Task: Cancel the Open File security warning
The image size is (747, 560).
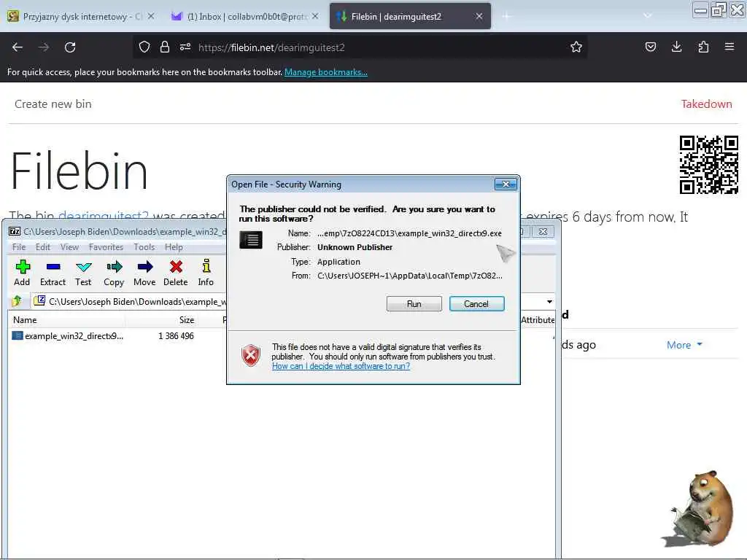Action: 476,304
